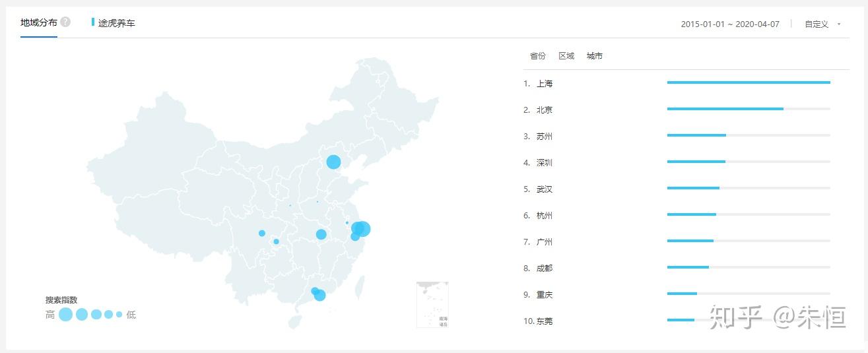Switch to the 城市 tab
Viewport: 868px width, 353px height.
pyautogui.click(x=594, y=56)
